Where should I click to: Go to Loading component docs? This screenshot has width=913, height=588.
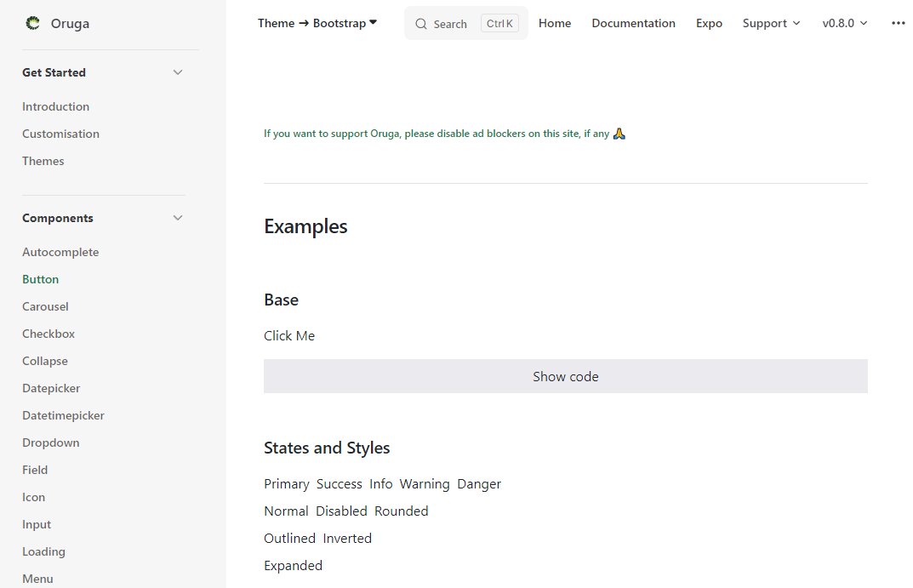[43, 552]
